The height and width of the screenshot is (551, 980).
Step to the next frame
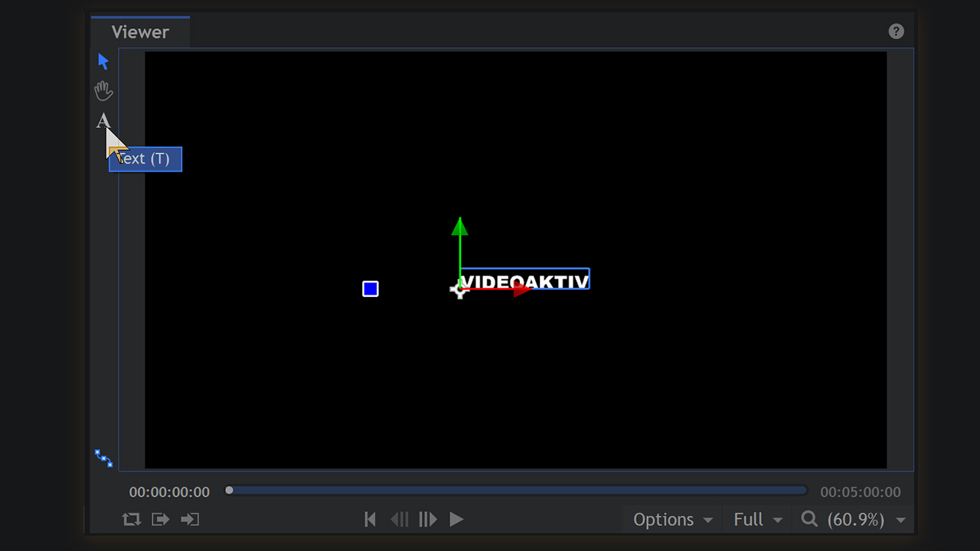click(427, 520)
